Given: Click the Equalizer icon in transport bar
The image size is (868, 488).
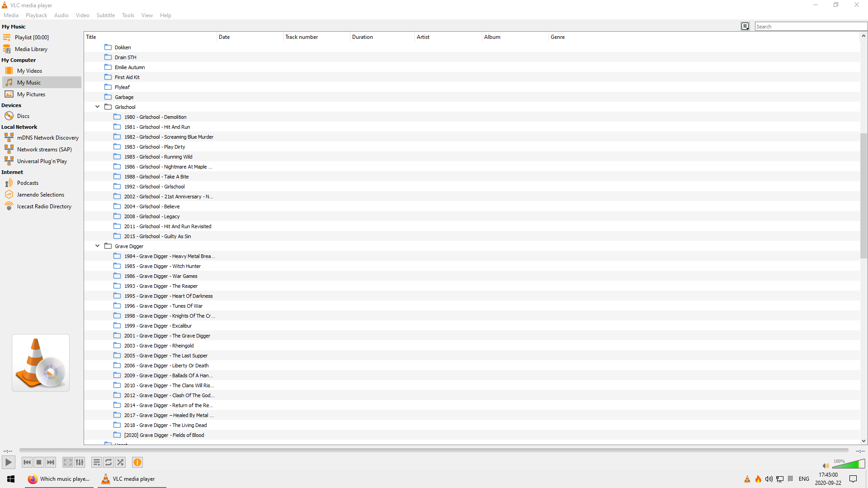Looking at the screenshot, I should coord(79,462).
